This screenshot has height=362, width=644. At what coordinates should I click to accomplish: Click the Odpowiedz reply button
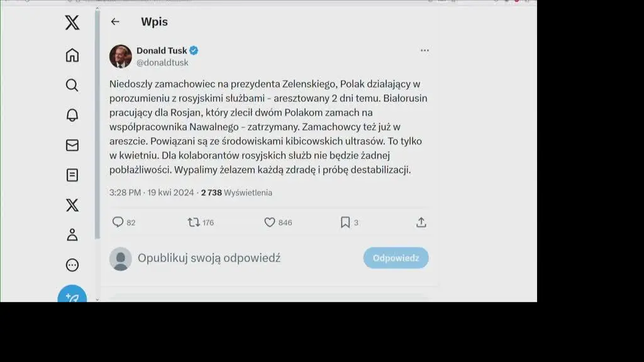[396, 258]
